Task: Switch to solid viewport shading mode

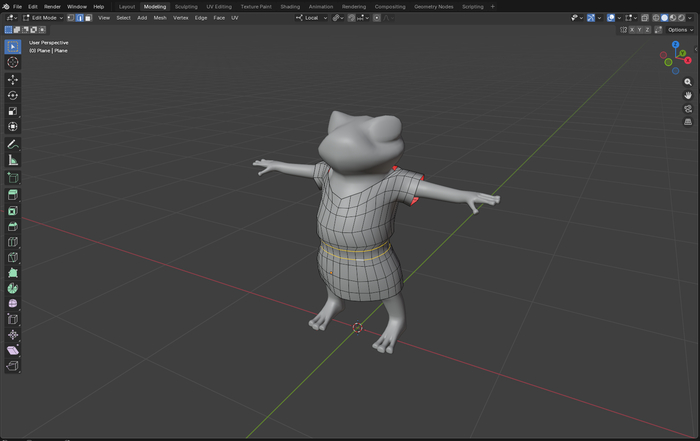Action: point(664,18)
